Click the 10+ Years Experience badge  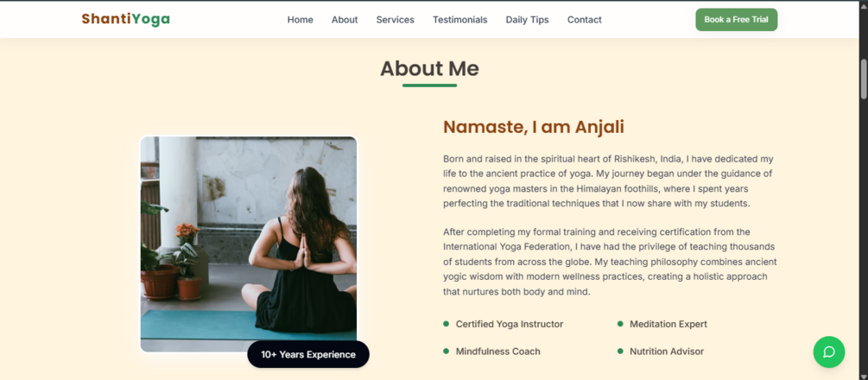point(308,354)
